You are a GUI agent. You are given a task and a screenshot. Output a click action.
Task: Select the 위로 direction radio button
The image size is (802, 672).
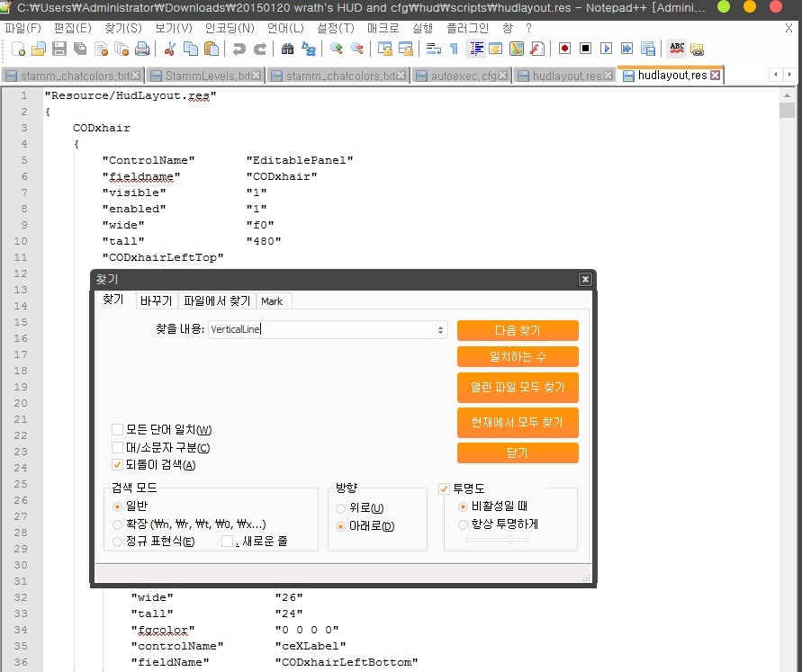point(341,509)
